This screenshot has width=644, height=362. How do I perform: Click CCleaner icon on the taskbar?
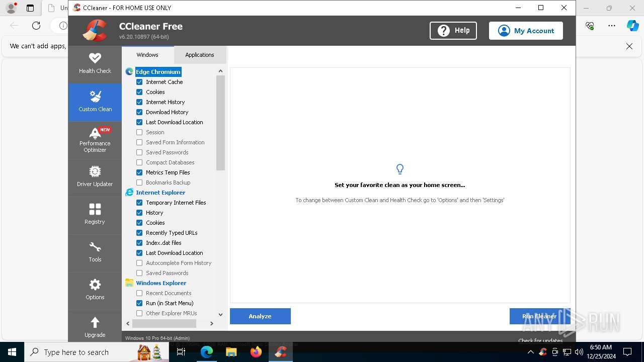click(281, 352)
